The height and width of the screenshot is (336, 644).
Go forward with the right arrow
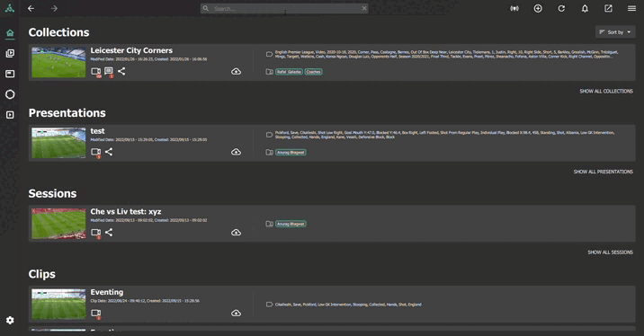54,8
